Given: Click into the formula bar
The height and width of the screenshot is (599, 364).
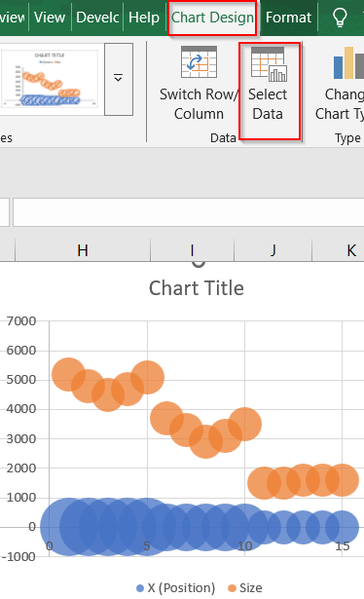Looking at the screenshot, I should pos(189,212).
